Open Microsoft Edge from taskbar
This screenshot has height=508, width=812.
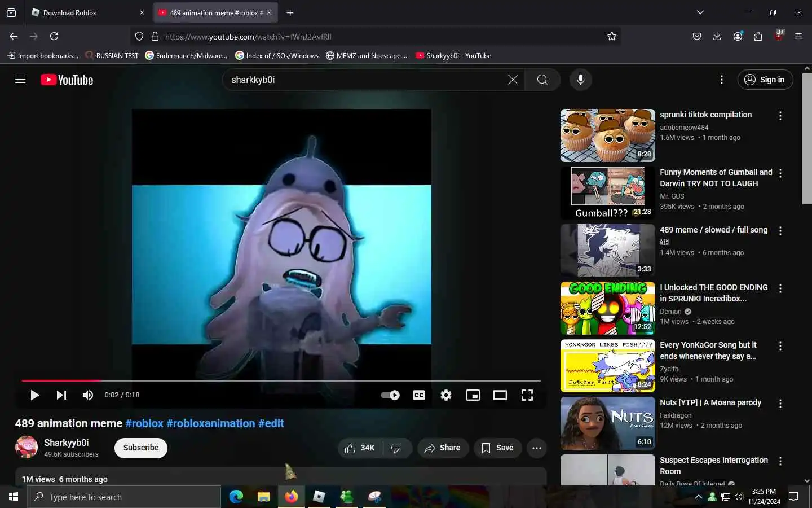point(236,497)
